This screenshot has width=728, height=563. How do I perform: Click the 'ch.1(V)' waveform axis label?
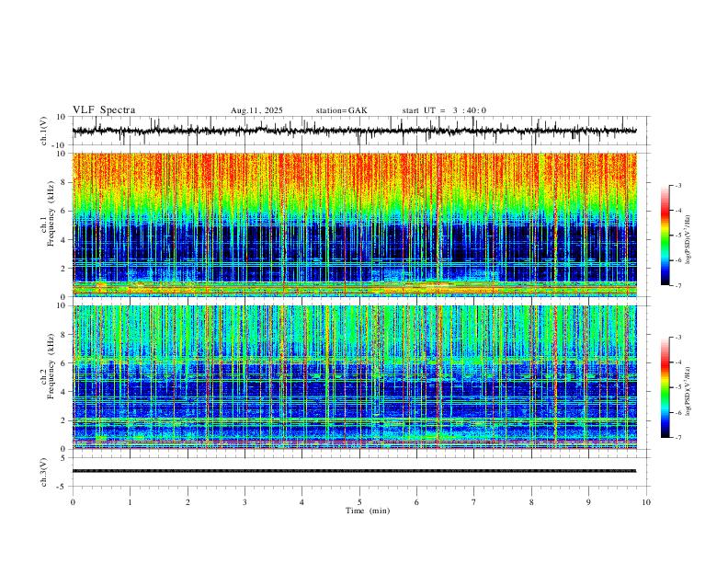pyautogui.click(x=44, y=131)
